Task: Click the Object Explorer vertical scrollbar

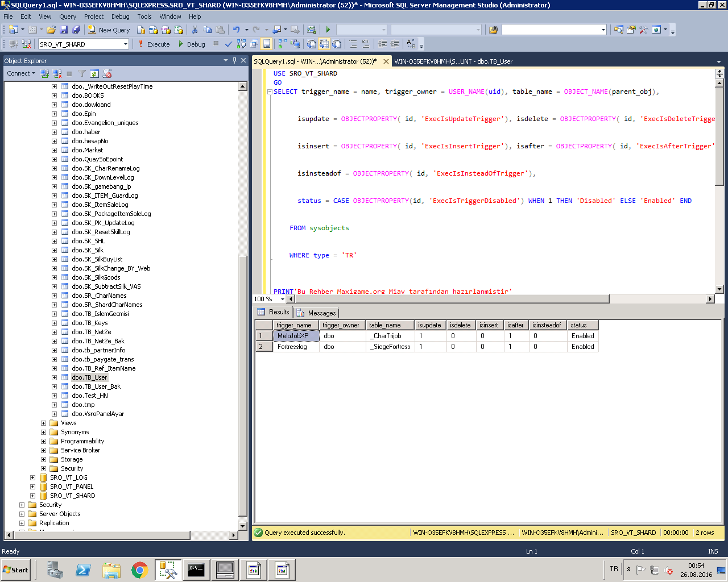Action: coord(243,307)
